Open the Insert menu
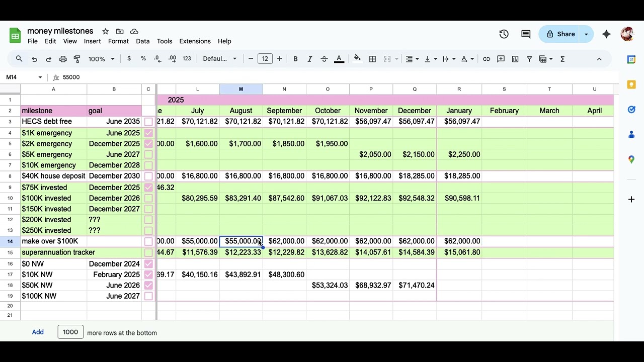Viewport: 644px width, 362px height. [x=93, y=41]
